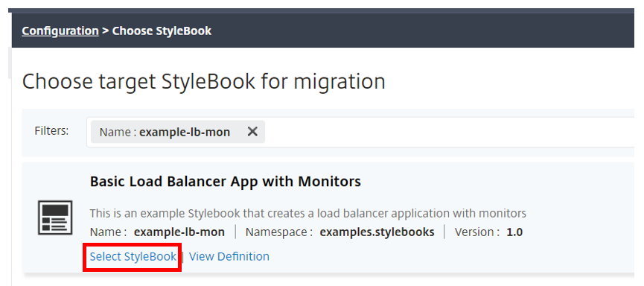
Task: Click the StyleBook description text line
Action: [308, 213]
